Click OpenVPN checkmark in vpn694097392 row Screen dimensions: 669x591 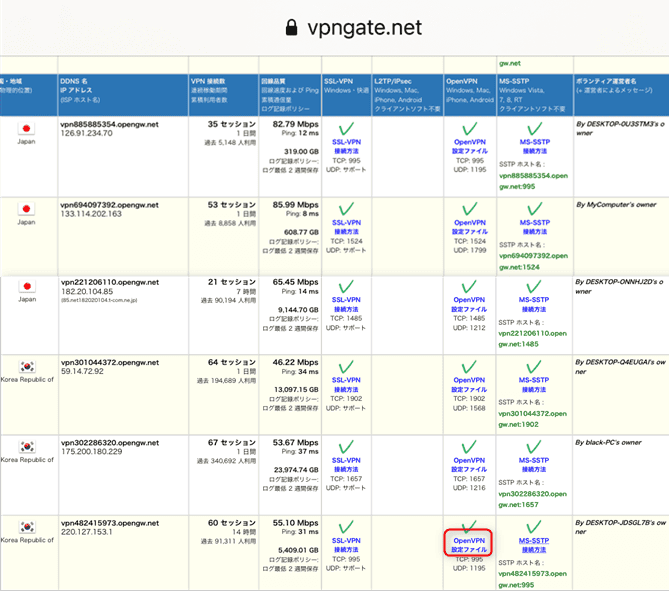pos(470,209)
